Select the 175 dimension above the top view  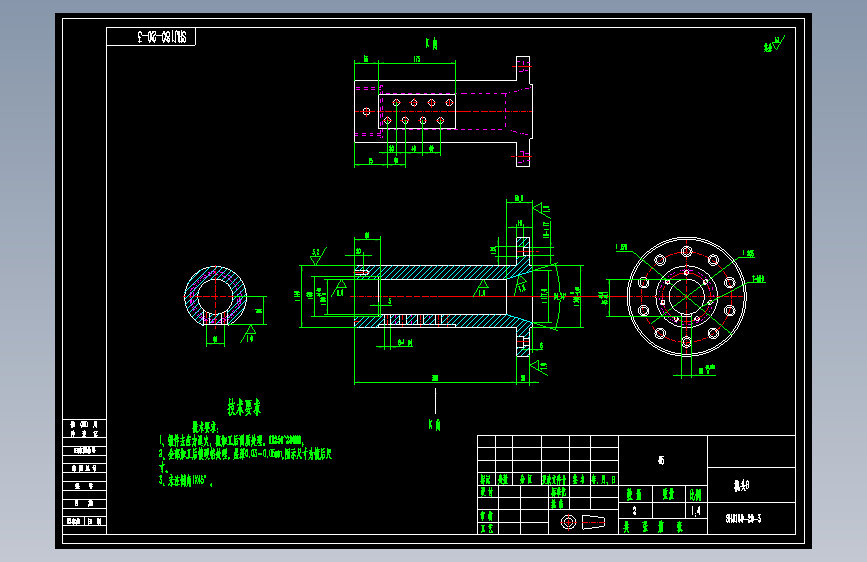coord(417,59)
